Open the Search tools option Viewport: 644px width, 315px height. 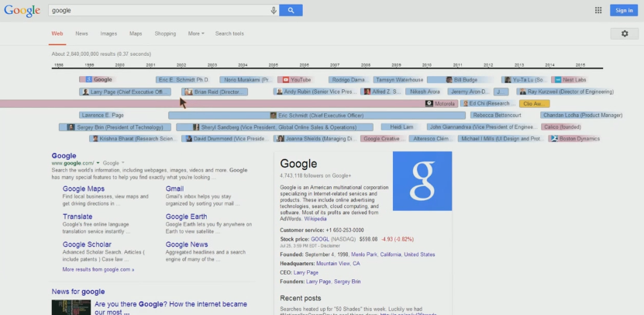point(229,33)
